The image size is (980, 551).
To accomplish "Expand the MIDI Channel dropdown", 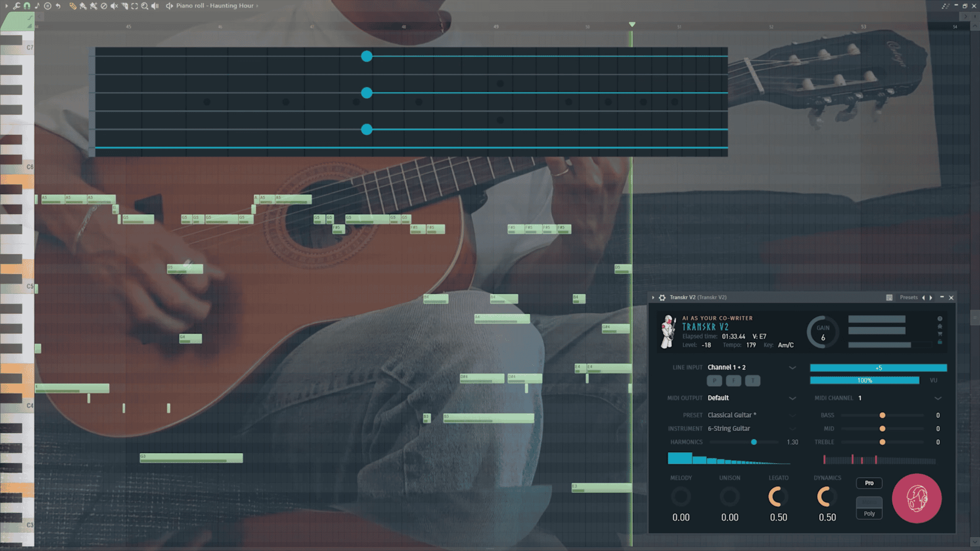I will click(x=938, y=398).
